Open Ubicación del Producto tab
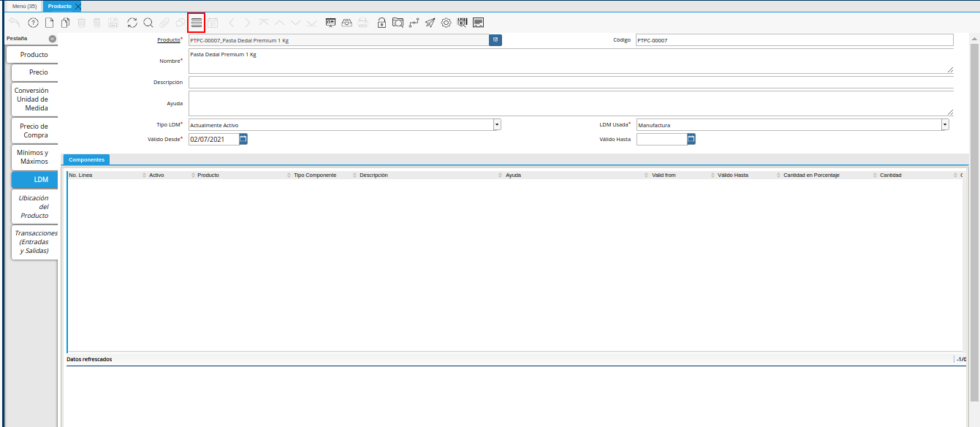 pyautogui.click(x=34, y=207)
